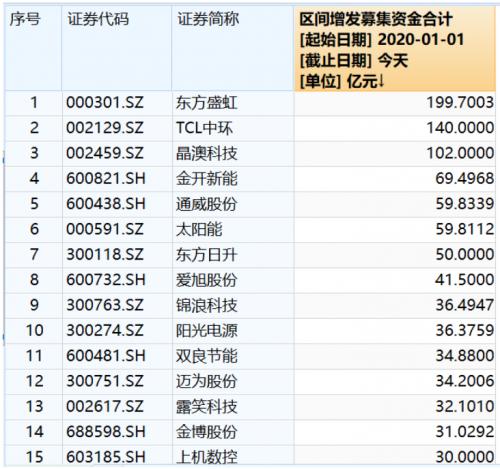Click on 通威股份 in the name column
500x469 pixels.
click(207, 204)
